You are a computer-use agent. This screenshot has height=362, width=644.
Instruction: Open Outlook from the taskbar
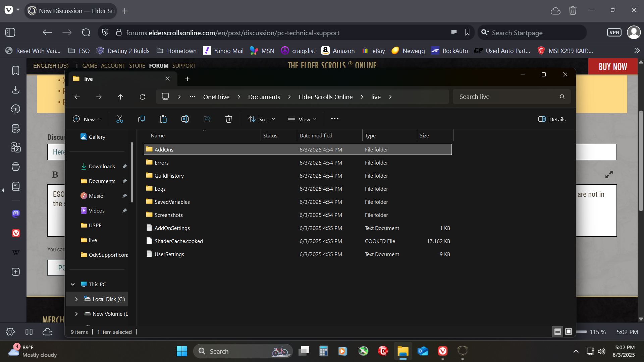pos(423,351)
